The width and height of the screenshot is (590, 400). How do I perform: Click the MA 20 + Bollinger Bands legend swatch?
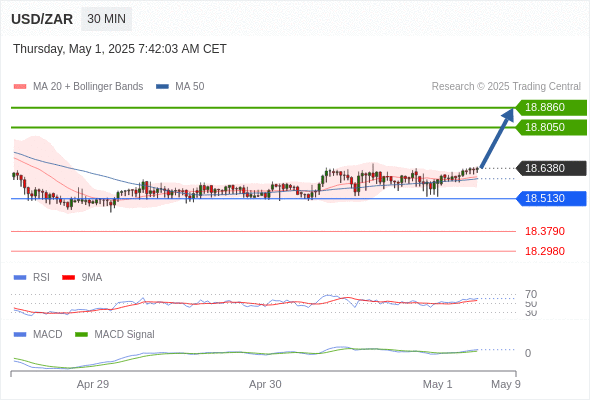[x=20, y=87]
